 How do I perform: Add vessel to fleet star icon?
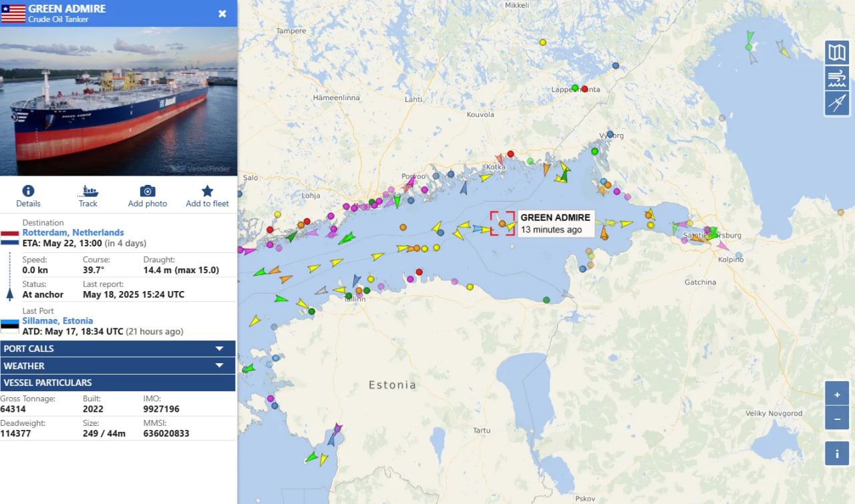click(207, 191)
